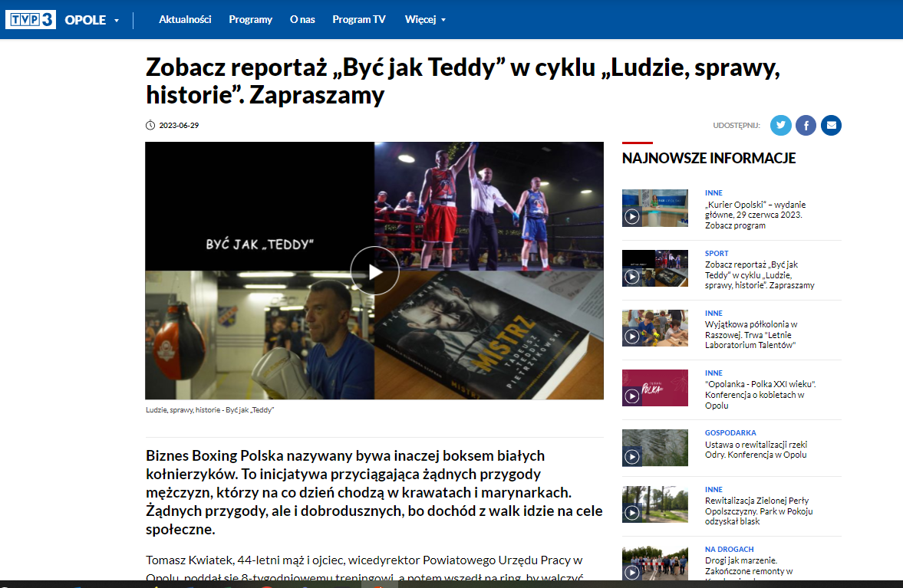The image size is (903, 588).
Task: Share article on Facebook
Action: click(806, 125)
